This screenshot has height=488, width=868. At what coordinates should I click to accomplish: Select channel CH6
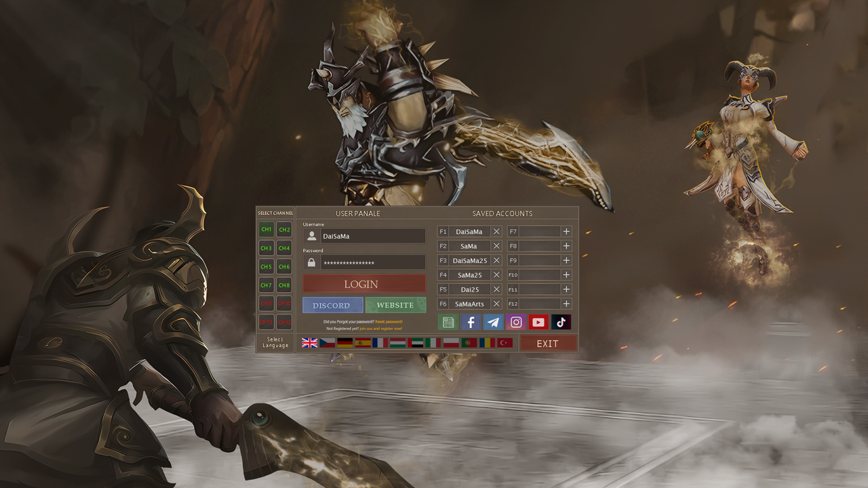283,266
